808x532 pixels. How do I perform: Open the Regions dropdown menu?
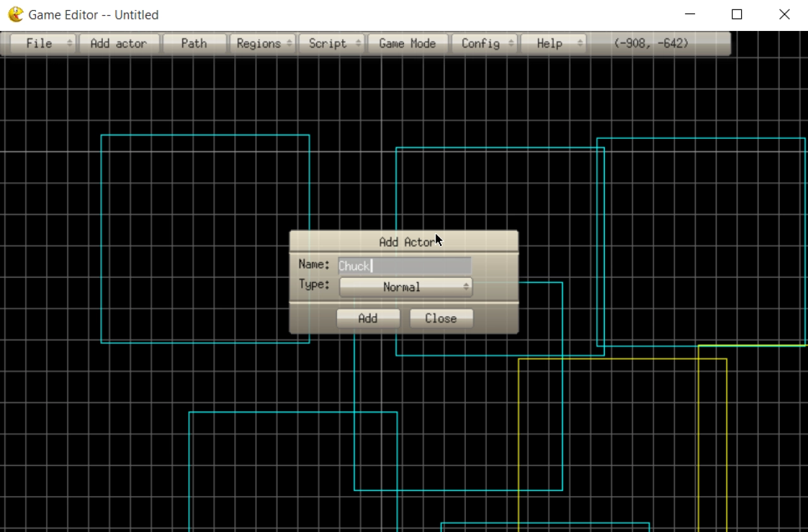pyautogui.click(x=263, y=44)
